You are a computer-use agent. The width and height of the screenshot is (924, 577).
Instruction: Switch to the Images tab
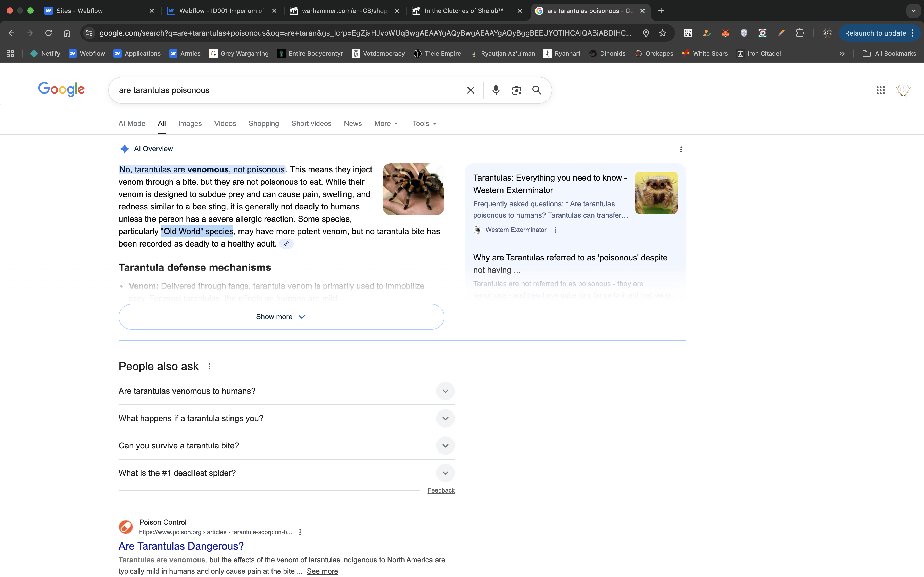point(190,124)
